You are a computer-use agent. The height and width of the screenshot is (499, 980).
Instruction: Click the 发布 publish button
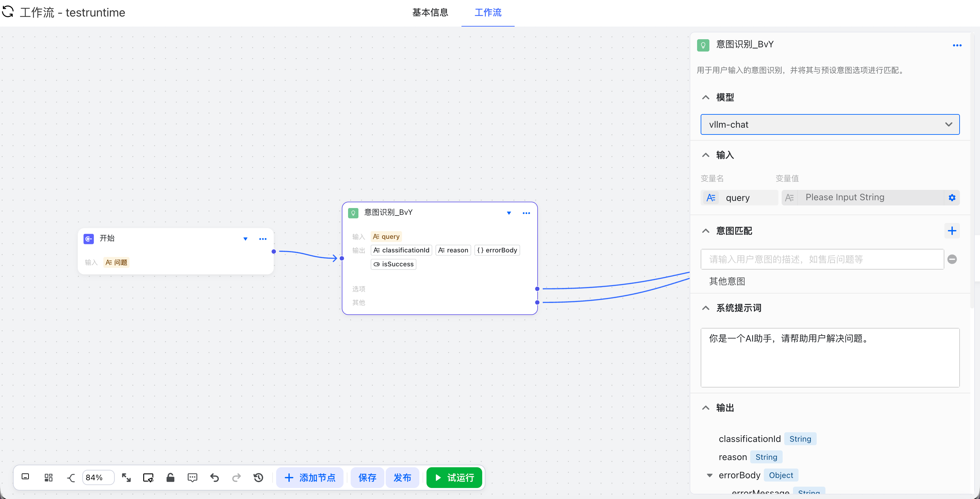(402, 477)
